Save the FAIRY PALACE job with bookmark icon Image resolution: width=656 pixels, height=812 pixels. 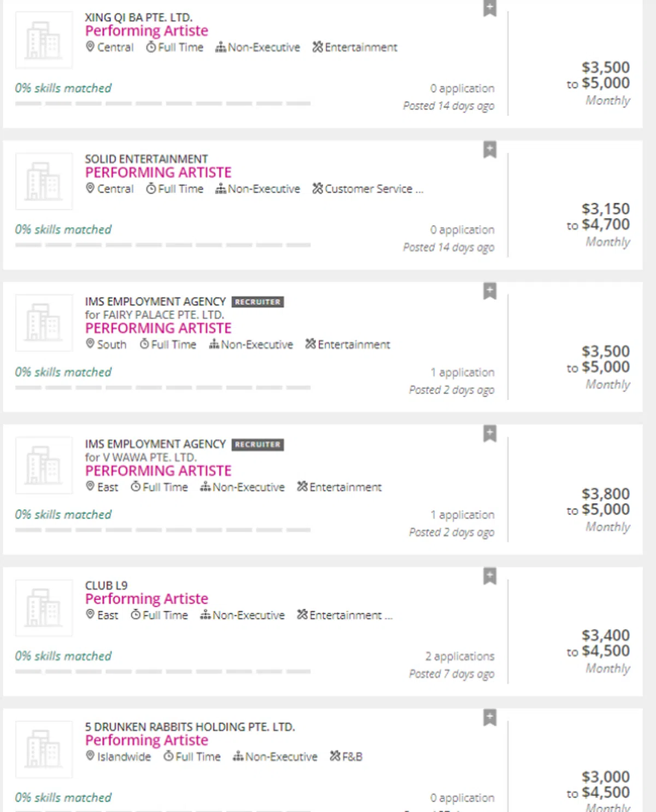coord(490,291)
